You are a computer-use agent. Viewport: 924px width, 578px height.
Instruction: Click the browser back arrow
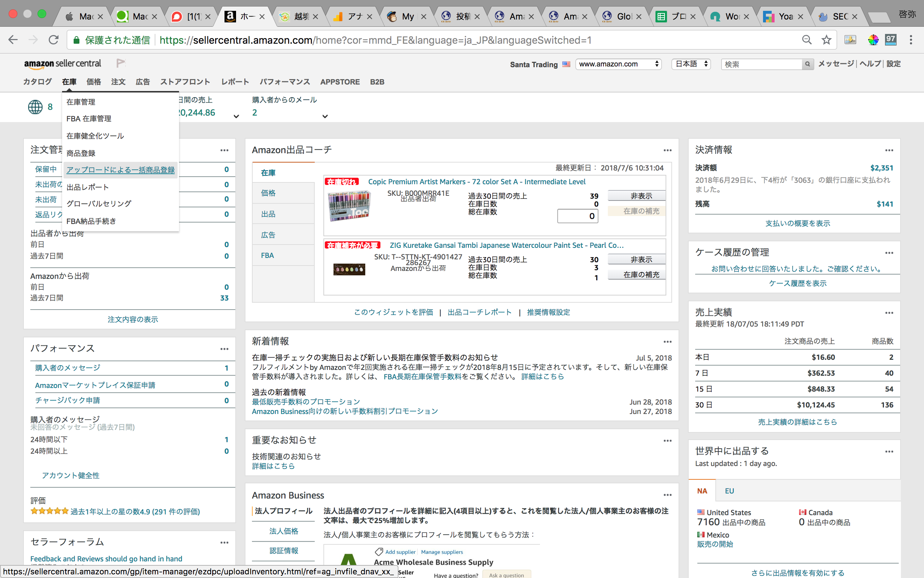13,40
